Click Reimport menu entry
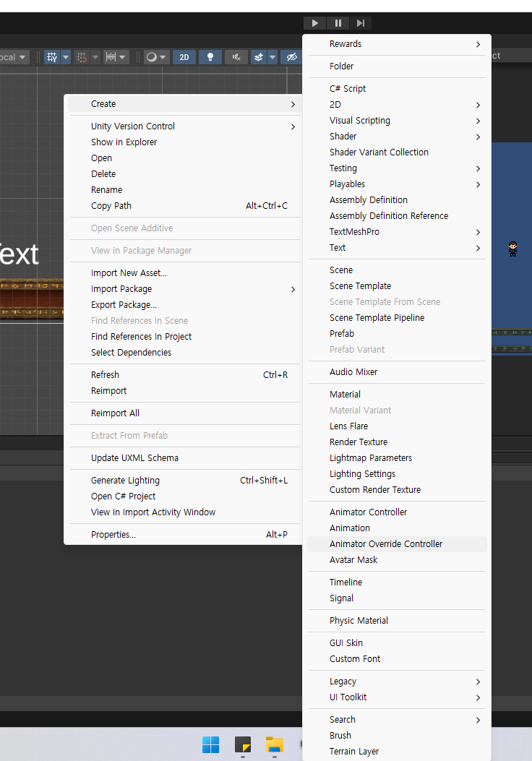The height and width of the screenshot is (761, 532). point(184,391)
